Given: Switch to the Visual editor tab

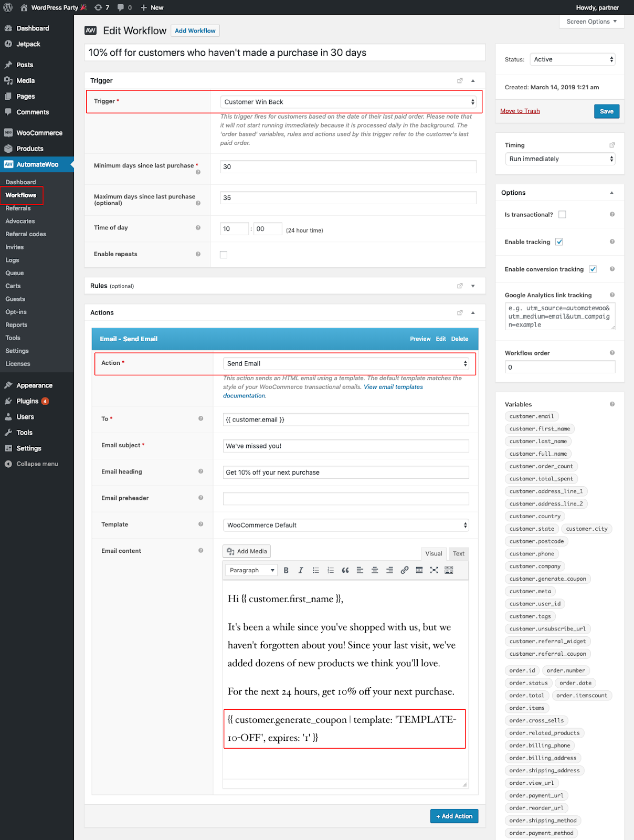Looking at the screenshot, I should tap(434, 553).
